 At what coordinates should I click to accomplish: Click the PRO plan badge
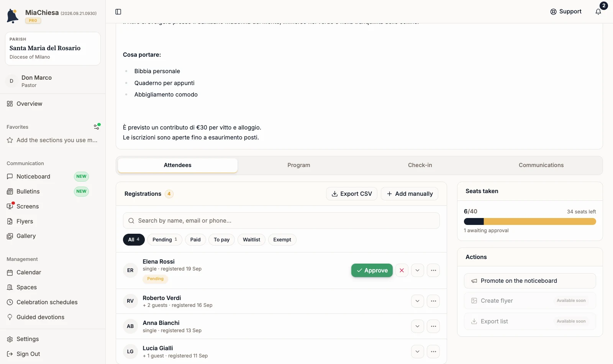click(x=33, y=21)
